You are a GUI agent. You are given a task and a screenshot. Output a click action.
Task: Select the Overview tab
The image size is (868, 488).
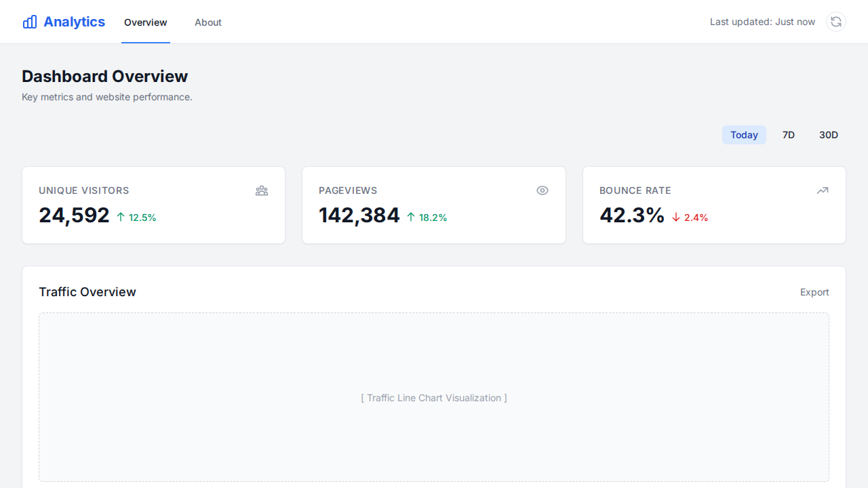click(x=145, y=22)
